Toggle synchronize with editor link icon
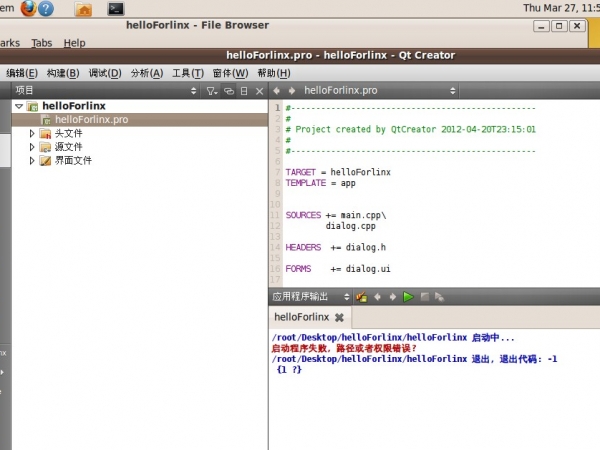 click(x=229, y=90)
